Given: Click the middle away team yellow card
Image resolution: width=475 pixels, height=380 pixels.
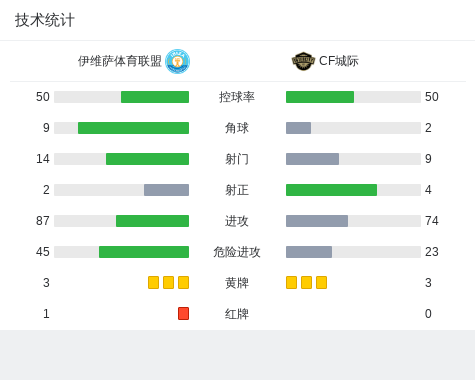Looking at the screenshot, I should 306,282.
